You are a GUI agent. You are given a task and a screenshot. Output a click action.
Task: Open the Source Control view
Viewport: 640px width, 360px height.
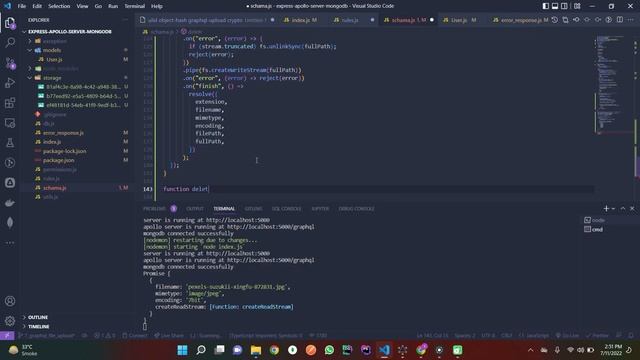coord(10,62)
